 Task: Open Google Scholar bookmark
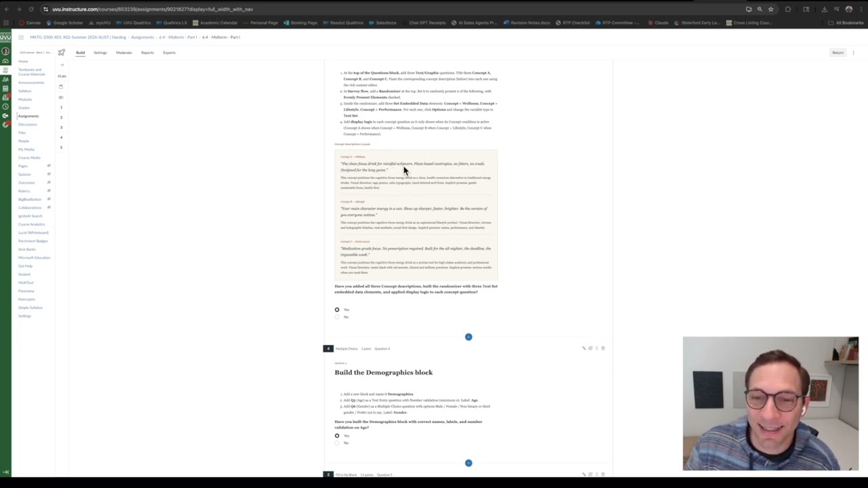click(x=65, y=22)
